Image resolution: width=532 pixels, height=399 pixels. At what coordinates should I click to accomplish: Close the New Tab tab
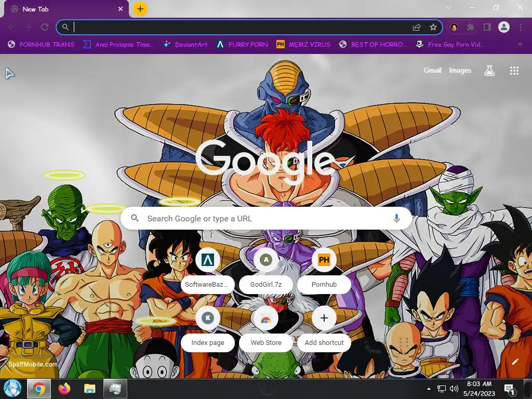coord(121,9)
